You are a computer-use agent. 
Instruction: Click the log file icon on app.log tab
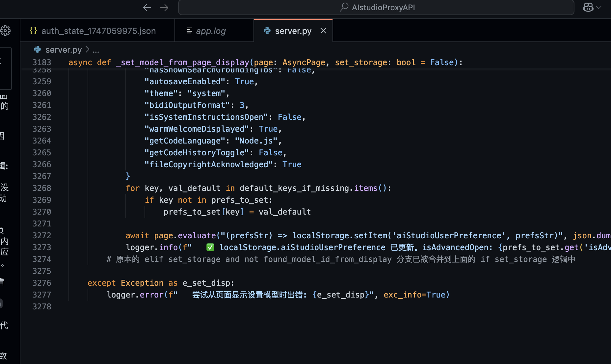coord(189,31)
